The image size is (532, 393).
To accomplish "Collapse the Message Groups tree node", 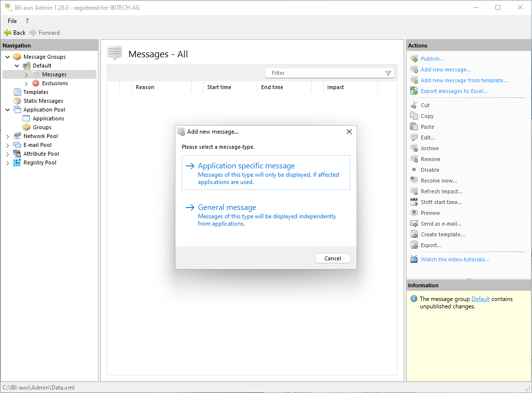I will [8, 57].
